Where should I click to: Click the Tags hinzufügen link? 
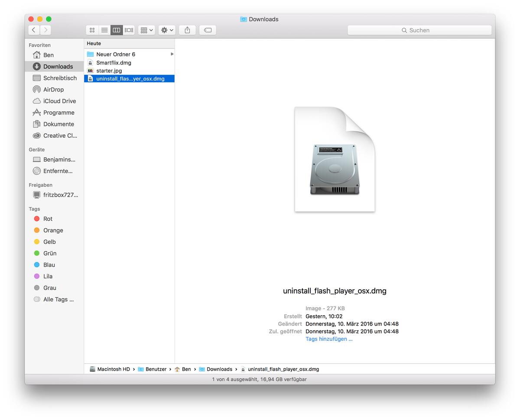(x=329, y=339)
